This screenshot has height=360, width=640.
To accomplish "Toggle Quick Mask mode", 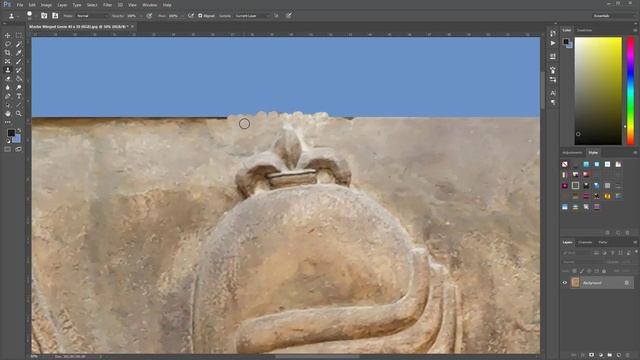I will pyautogui.click(x=7, y=149).
